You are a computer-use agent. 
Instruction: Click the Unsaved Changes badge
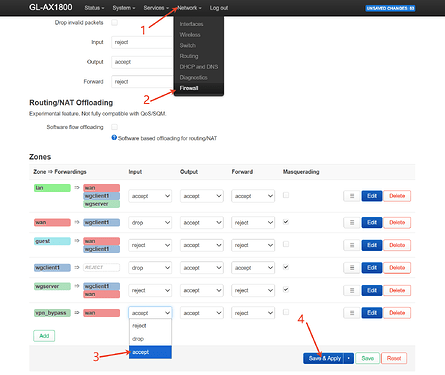pos(390,8)
